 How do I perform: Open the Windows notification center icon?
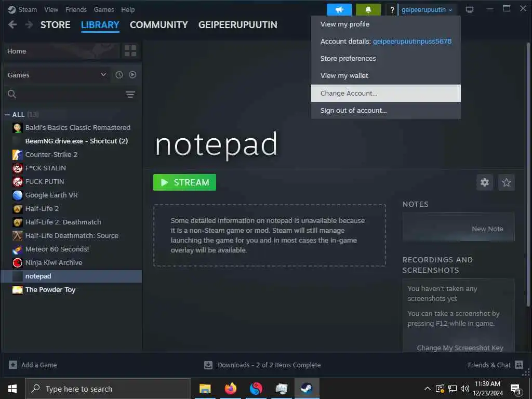tap(516, 389)
